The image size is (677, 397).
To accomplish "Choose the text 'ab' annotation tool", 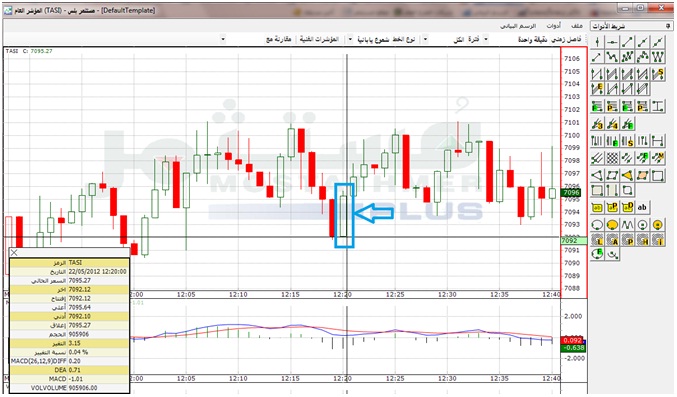I will pyautogui.click(x=642, y=207).
